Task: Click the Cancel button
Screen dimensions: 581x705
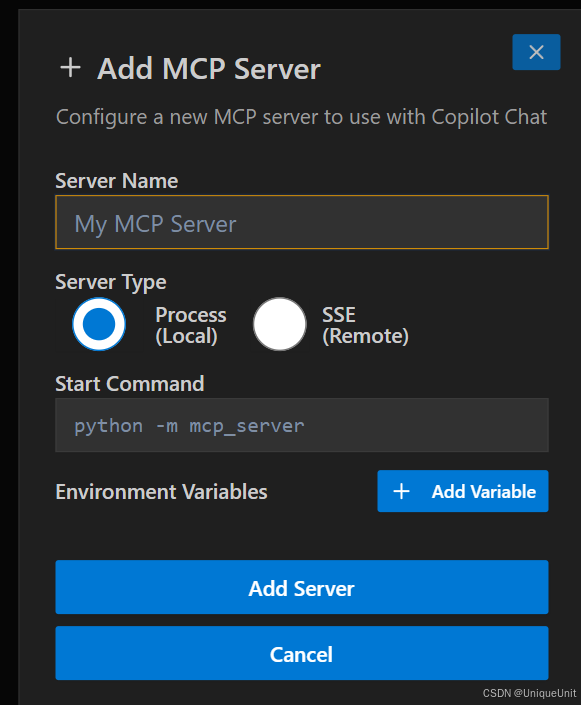Action: [x=302, y=653]
